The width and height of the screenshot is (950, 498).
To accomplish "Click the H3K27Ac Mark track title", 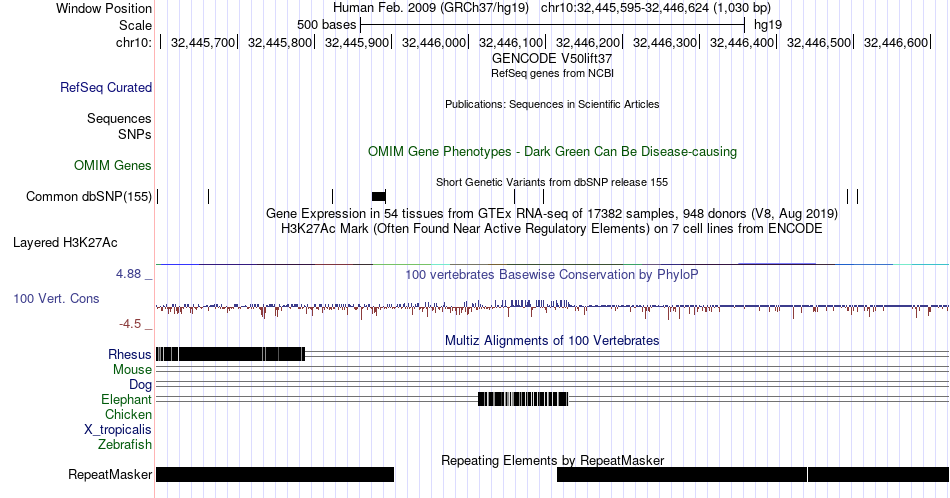I will (552, 229).
